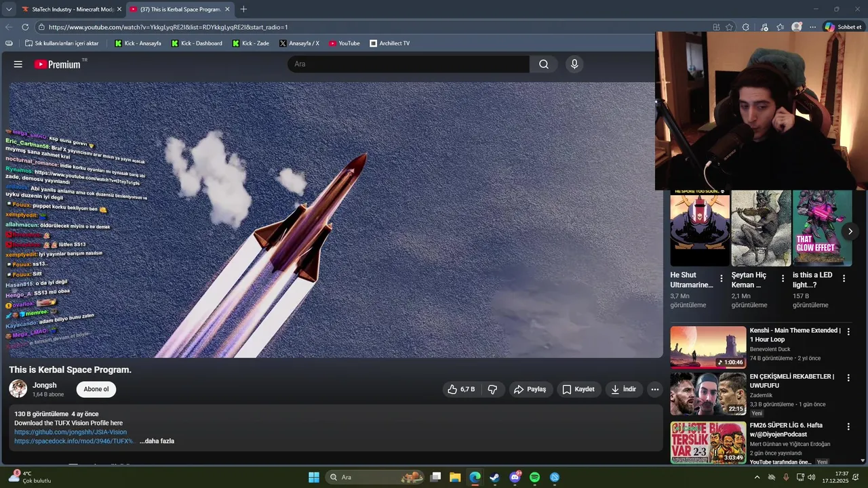The width and height of the screenshot is (868, 488).
Task: Open the spacedock.info TUFX mod link
Action: coord(74,441)
